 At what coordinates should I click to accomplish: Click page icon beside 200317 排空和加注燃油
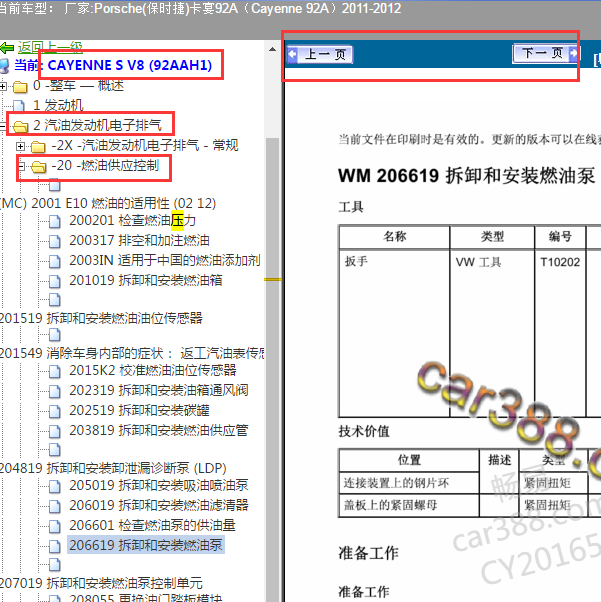click(55, 241)
